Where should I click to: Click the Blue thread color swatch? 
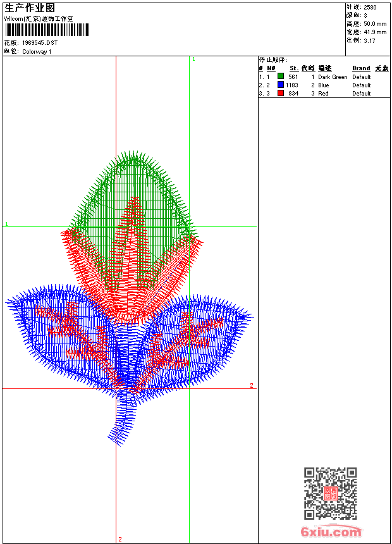click(281, 85)
